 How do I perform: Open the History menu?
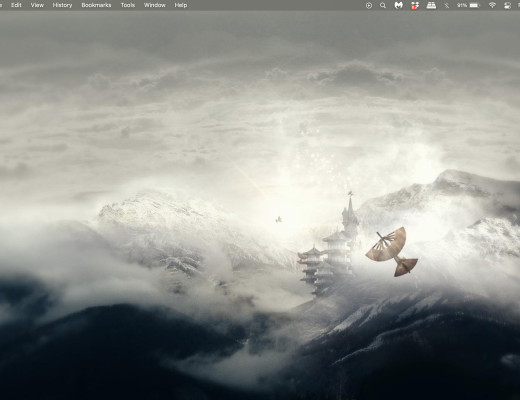pyautogui.click(x=62, y=5)
